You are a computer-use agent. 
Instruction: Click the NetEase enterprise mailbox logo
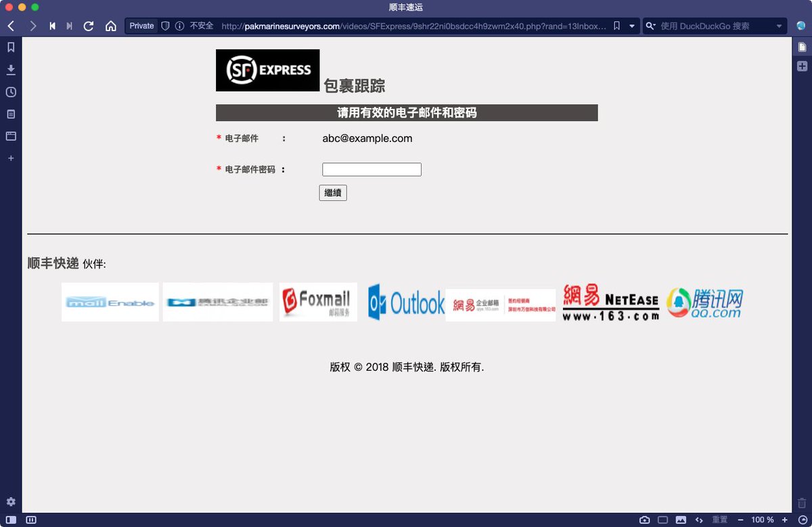(501, 305)
